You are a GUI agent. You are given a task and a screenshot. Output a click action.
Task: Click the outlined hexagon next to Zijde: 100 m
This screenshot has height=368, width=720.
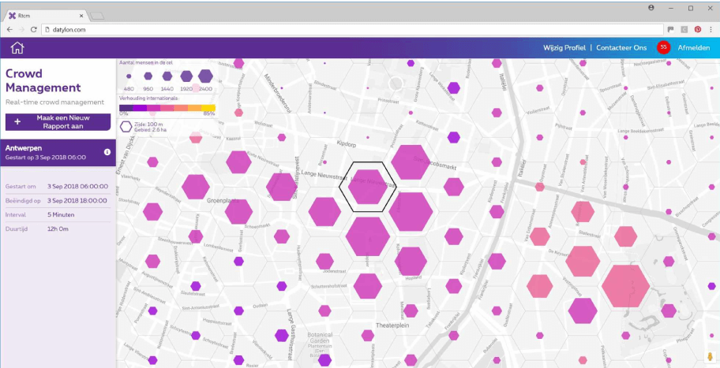[126, 127]
